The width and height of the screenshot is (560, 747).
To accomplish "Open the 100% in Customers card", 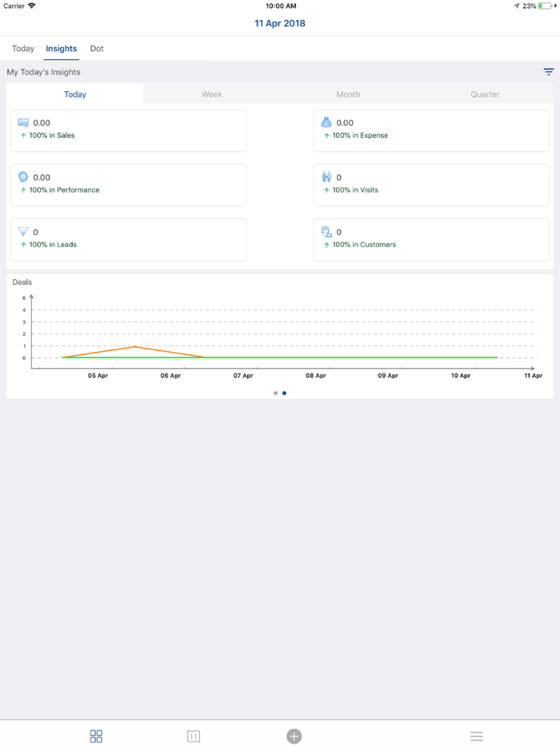I will [x=431, y=239].
